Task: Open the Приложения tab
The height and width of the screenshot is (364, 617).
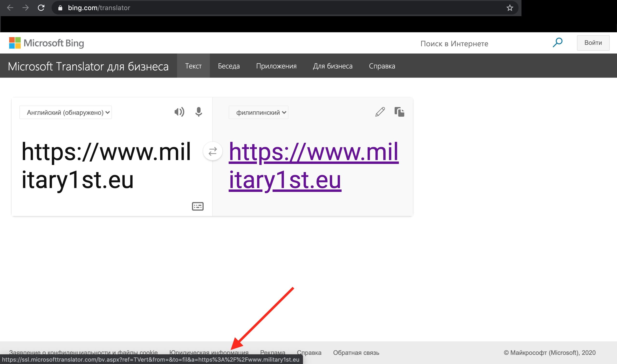Action: [x=276, y=66]
